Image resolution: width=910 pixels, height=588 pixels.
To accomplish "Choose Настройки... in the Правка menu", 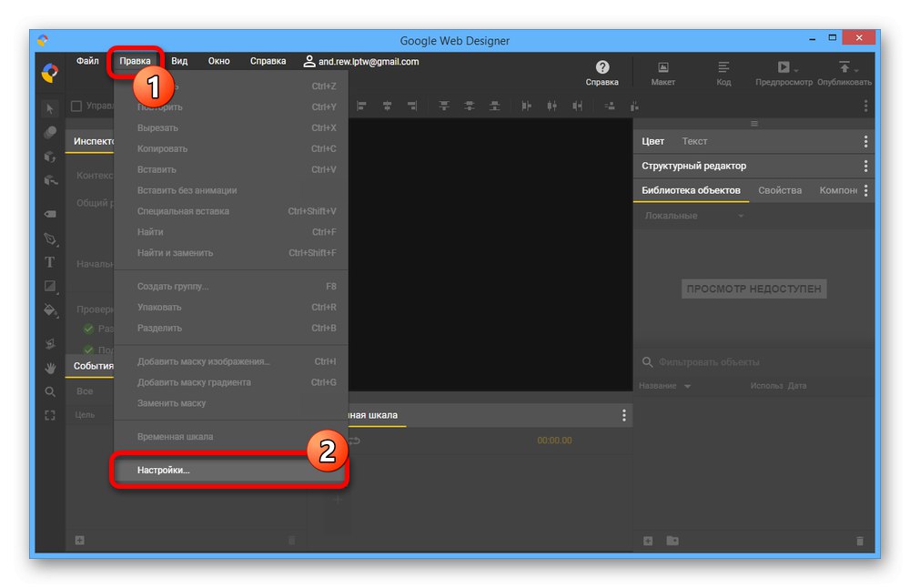I will [x=230, y=471].
